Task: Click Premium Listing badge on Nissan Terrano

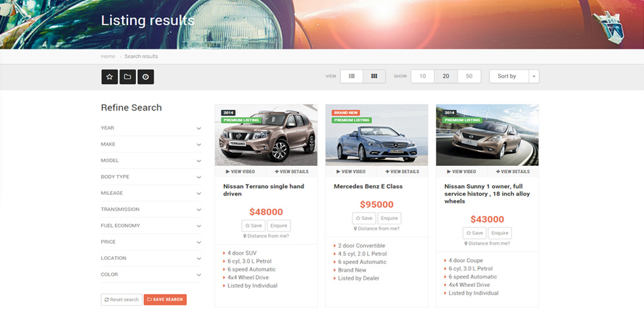Action: 242,120
